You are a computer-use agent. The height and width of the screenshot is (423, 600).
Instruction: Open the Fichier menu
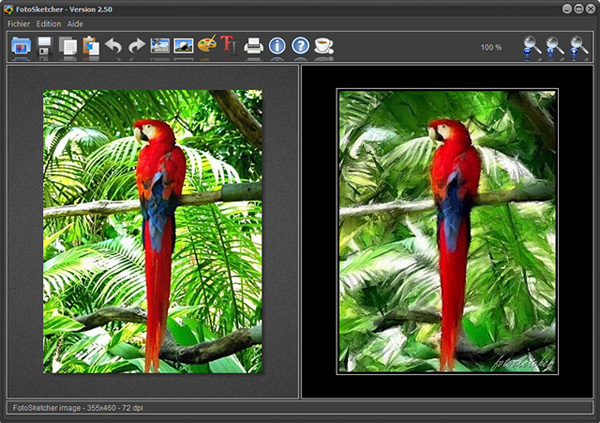tap(18, 23)
